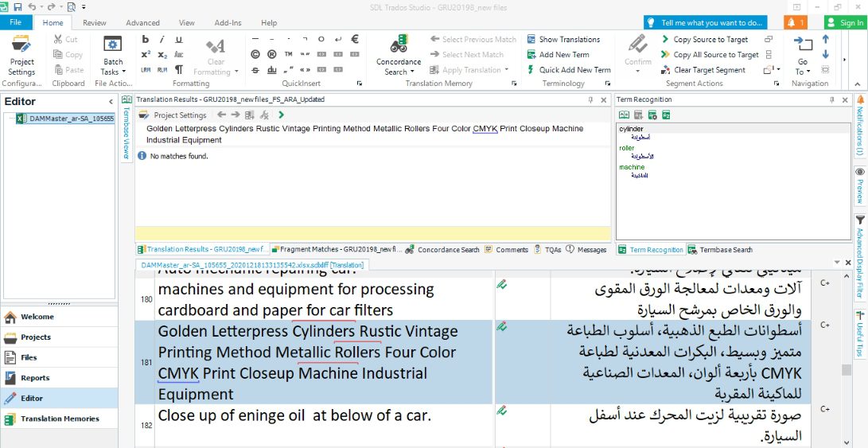Click the green apply-translation arrow in Translation Results
This screenshot has width=868, height=448.
281,115
